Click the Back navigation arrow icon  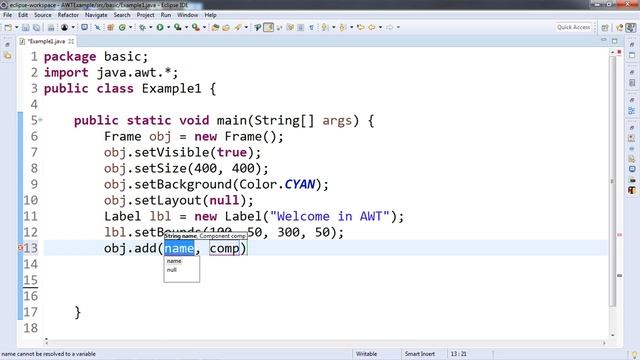coord(371,27)
